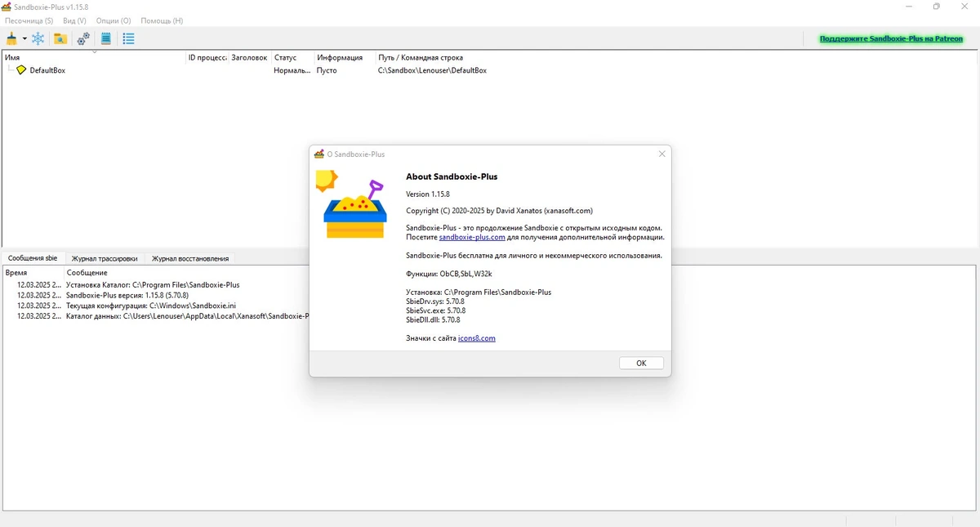980x527 pixels.
Task: Click OK in the About dialog
Action: 641,363
